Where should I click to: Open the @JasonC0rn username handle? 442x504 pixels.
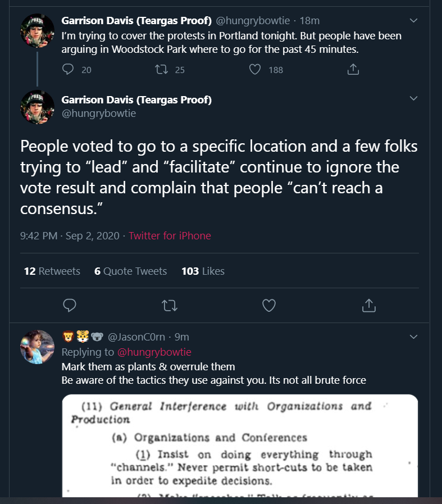[136, 337]
